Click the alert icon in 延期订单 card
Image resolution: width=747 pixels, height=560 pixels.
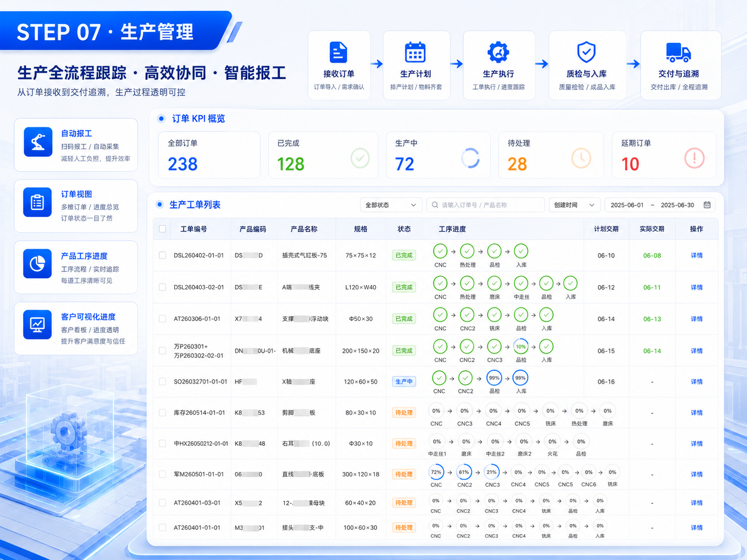pyautogui.click(x=694, y=158)
